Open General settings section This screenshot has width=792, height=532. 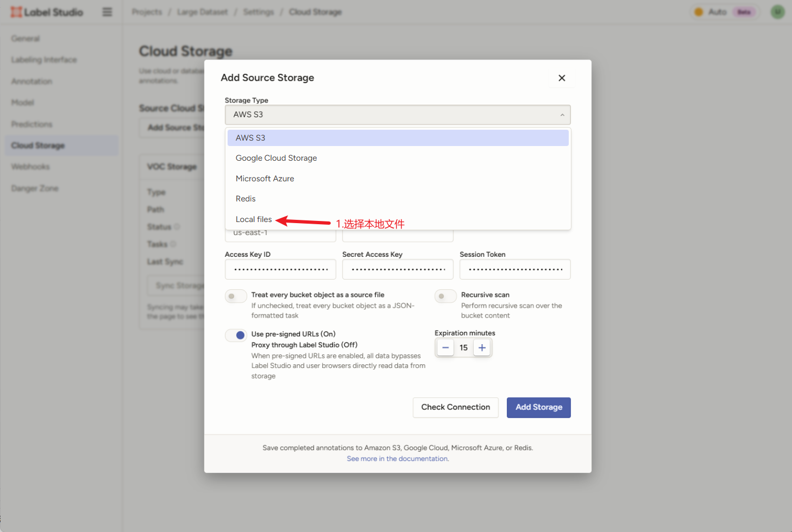pyautogui.click(x=61, y=39)
